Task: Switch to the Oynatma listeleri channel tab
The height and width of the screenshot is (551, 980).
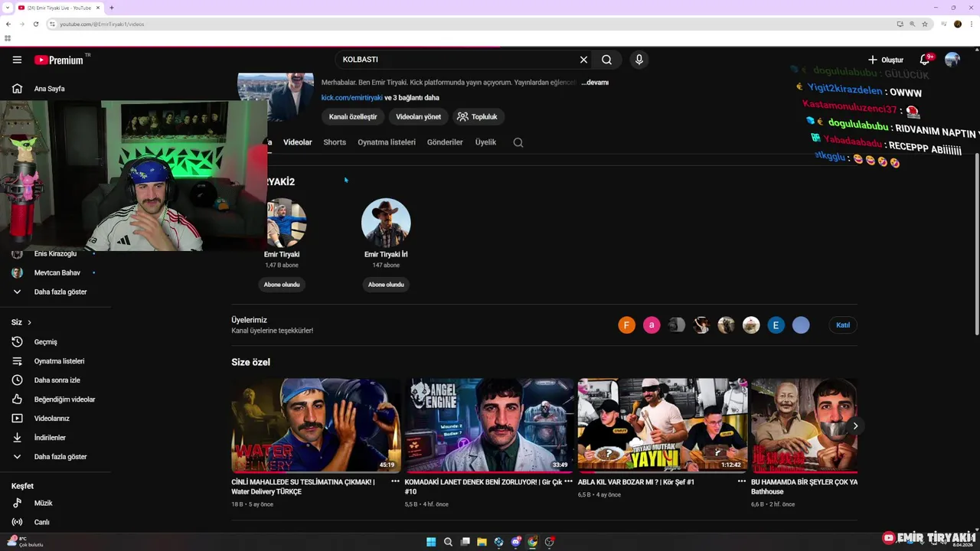Action: point(387,142)
